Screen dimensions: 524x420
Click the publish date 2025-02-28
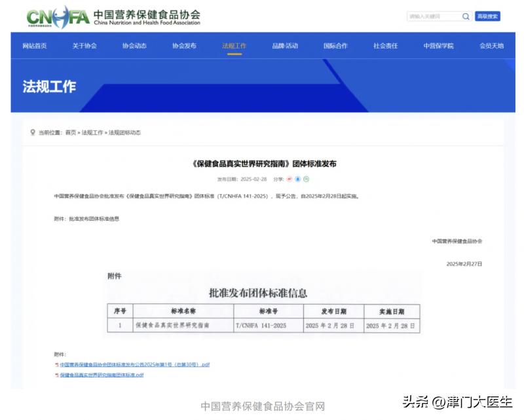coord(253,180)
